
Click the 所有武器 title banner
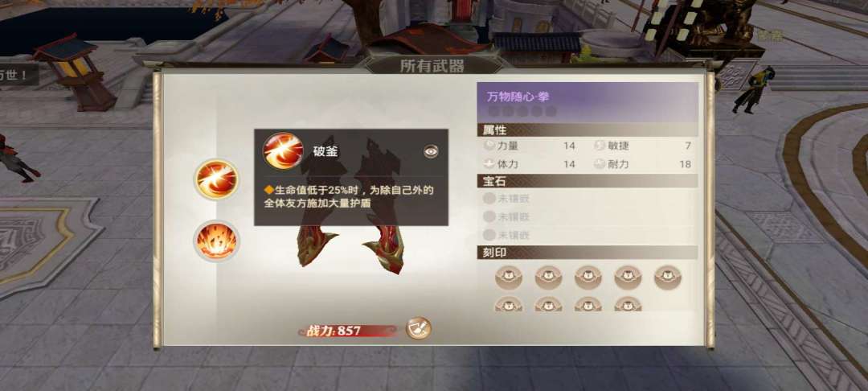[x=433, y=65]
